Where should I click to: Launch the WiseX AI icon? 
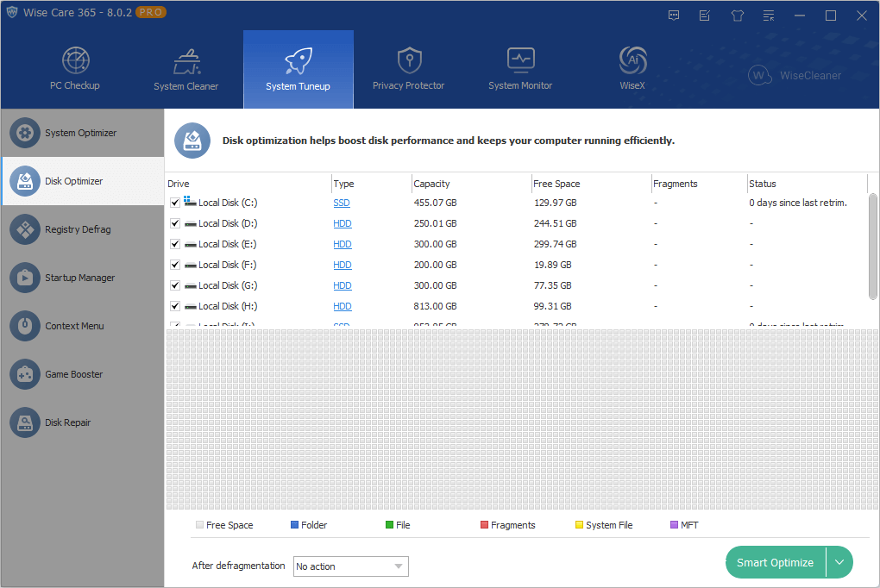632,60
